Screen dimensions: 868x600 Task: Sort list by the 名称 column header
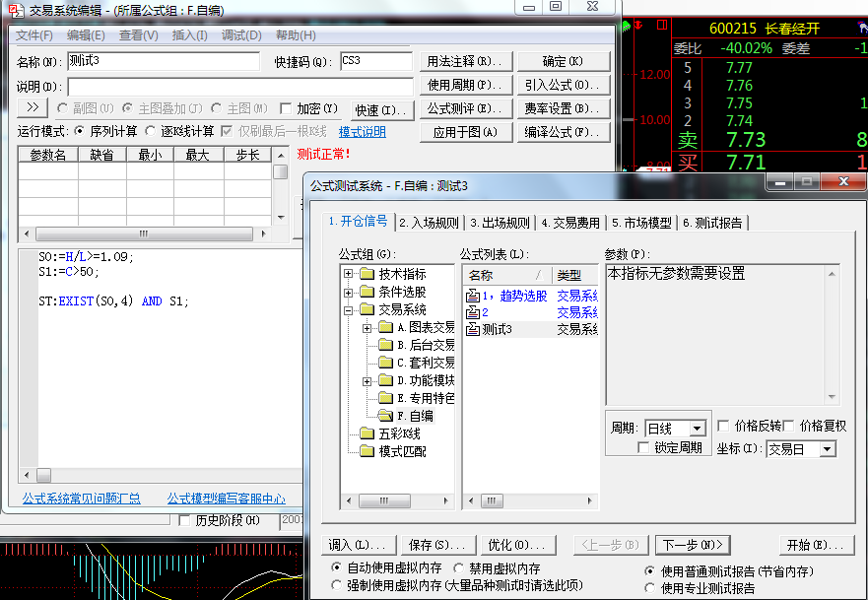tap(506, 275)
